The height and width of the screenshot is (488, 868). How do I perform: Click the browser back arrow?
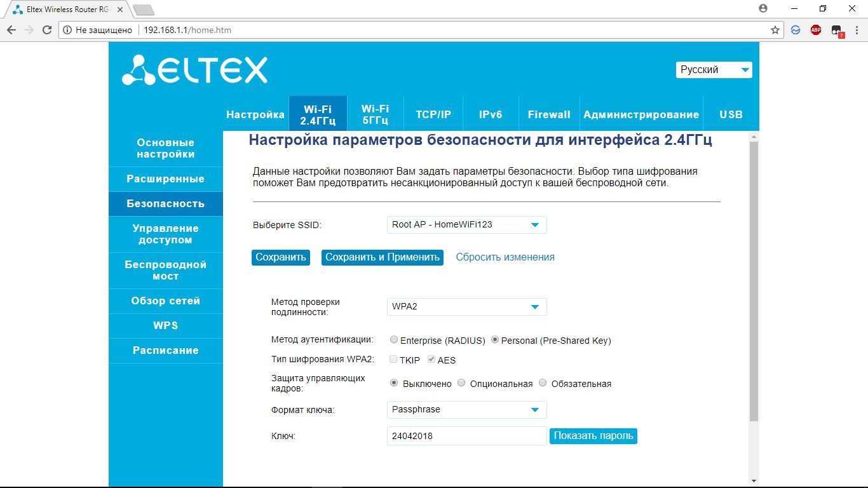11,30
